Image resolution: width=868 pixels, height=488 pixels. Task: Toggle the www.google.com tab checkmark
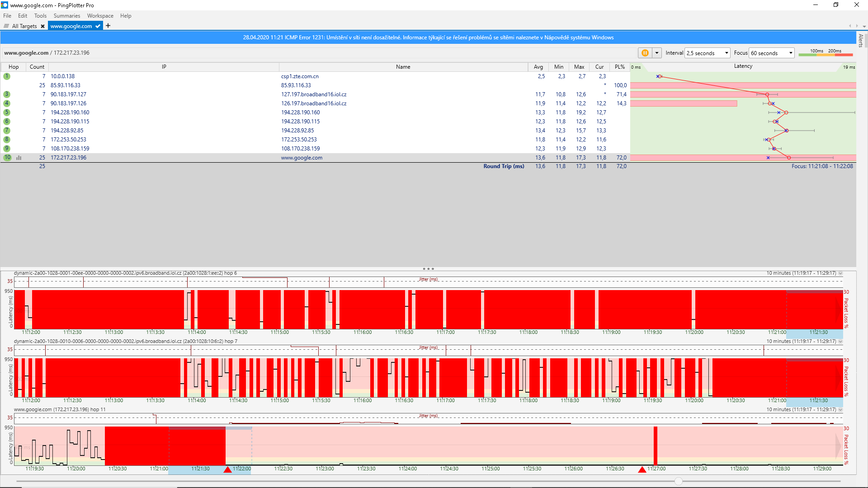tap(98, 26)
